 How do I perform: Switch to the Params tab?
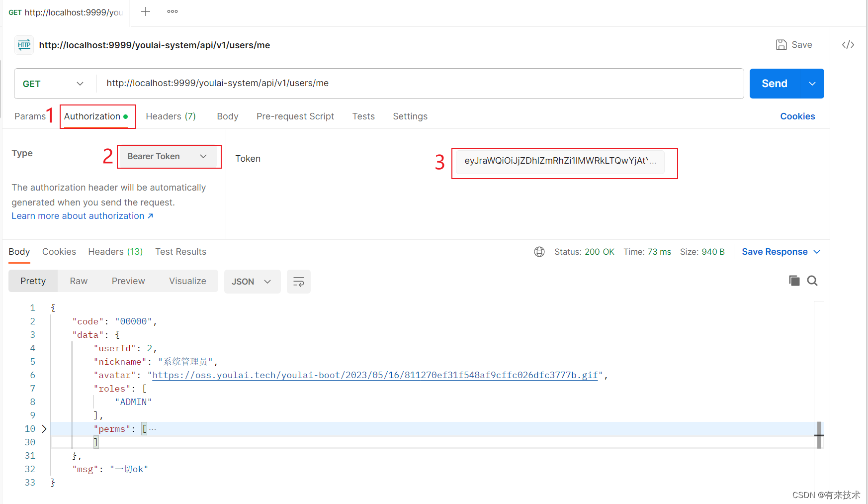(30, 116)
